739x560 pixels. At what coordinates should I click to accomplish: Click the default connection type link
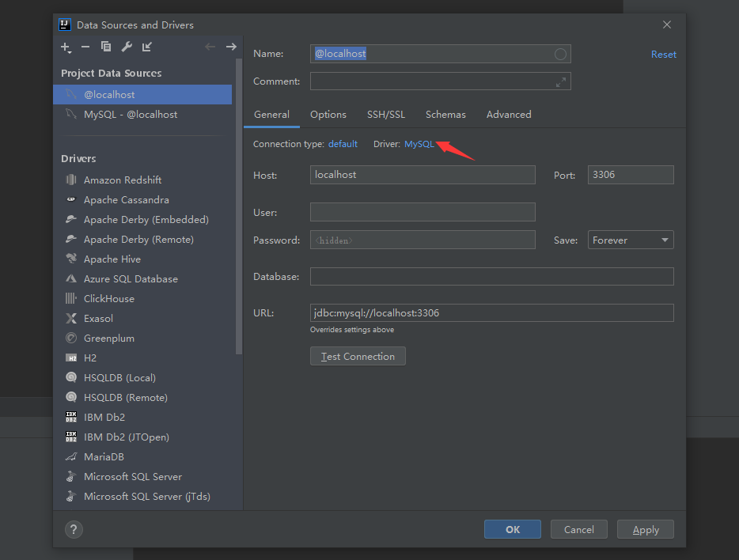[x=343, y=144]
